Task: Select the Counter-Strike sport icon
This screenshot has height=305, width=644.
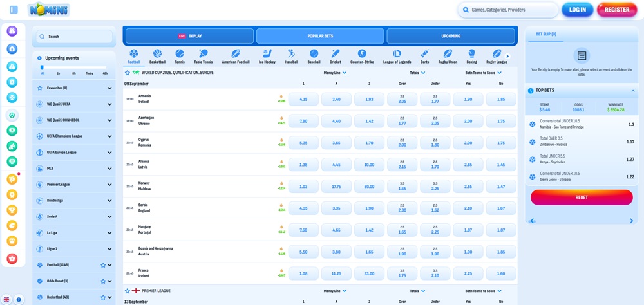Action: (x=362, y=54)
